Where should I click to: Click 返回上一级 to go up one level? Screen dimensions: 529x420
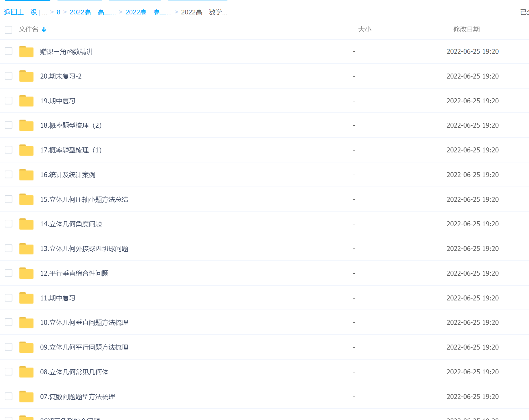20,12
